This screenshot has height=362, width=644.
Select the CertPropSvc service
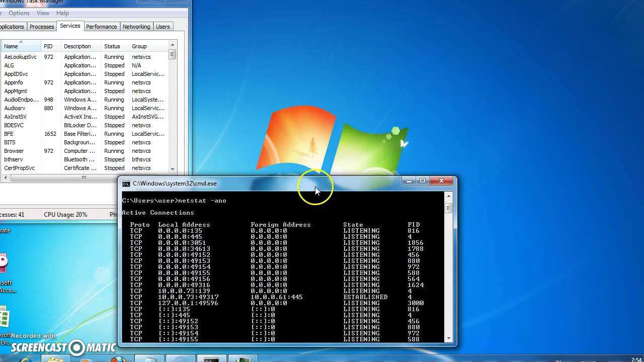[85, 168]
